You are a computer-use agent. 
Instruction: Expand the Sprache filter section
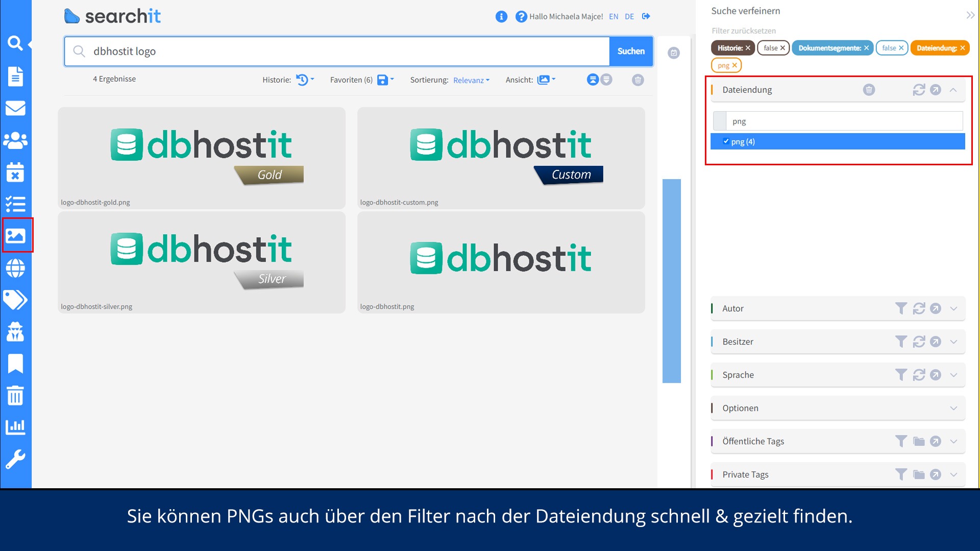(953, 374)
